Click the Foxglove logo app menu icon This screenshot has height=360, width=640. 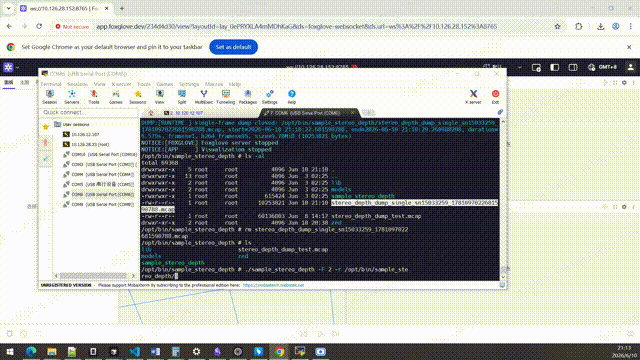click(x=8, y=67)
